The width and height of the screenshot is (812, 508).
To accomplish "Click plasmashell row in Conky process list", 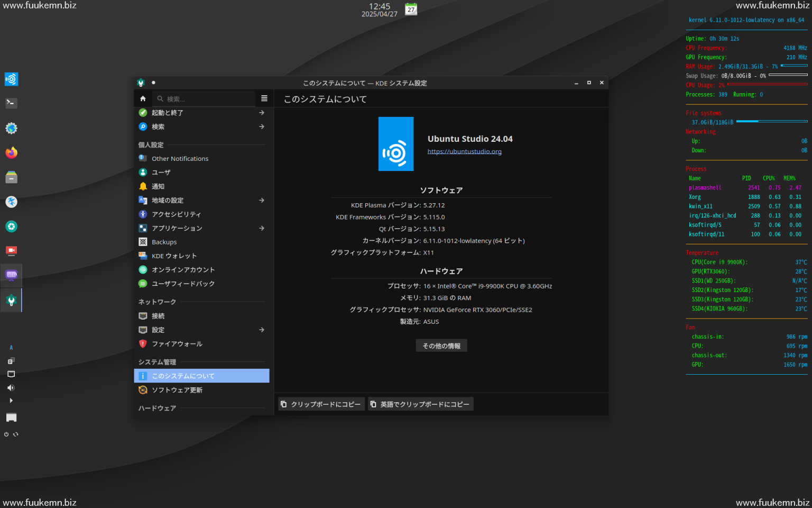I will pyautogui.click(x=745, y=187).
